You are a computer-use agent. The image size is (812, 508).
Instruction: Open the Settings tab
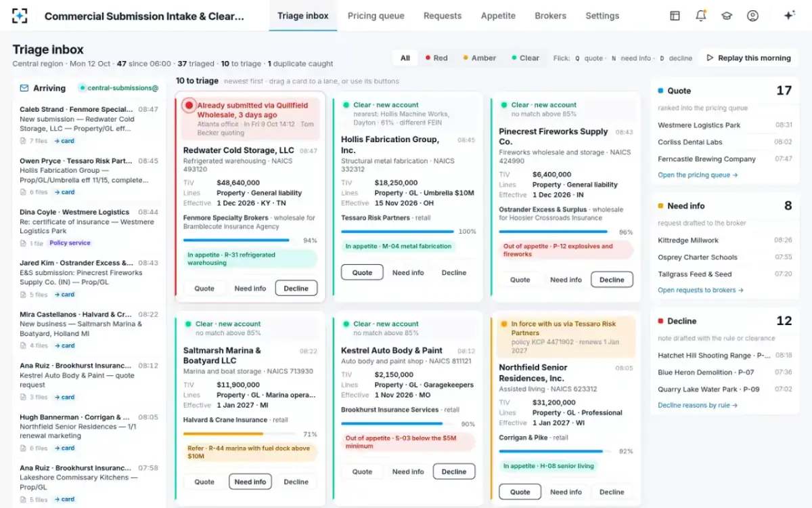click(602, 16)
